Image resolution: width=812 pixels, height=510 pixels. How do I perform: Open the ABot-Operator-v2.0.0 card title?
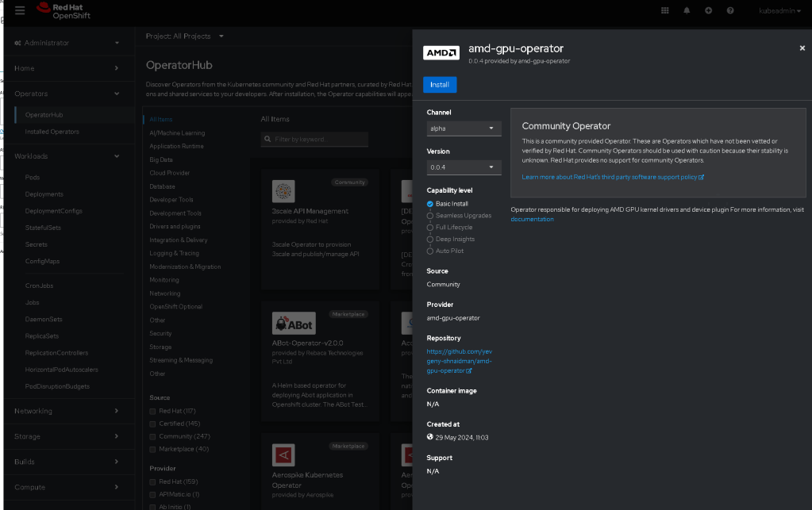click(308, 343)
